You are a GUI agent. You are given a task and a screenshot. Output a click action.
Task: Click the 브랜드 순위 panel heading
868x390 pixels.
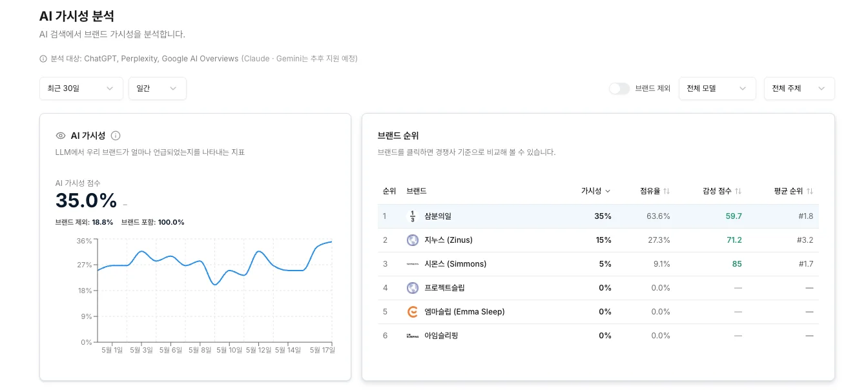point(398,136)
